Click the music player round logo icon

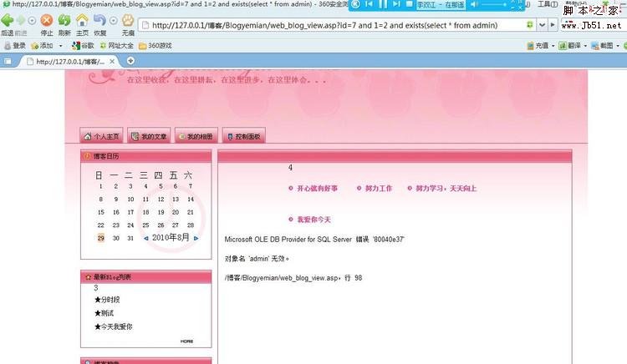(355, 4)
